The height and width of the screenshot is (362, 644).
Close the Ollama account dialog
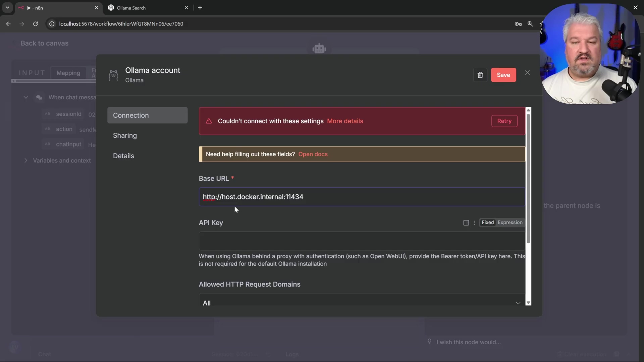click(x=527, y=73)
